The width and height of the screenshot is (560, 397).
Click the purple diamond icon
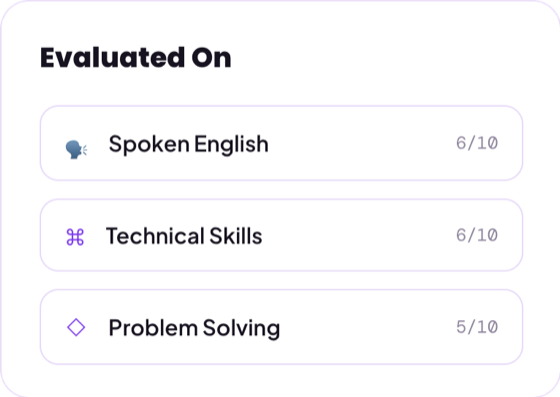[x=76, y=327]
